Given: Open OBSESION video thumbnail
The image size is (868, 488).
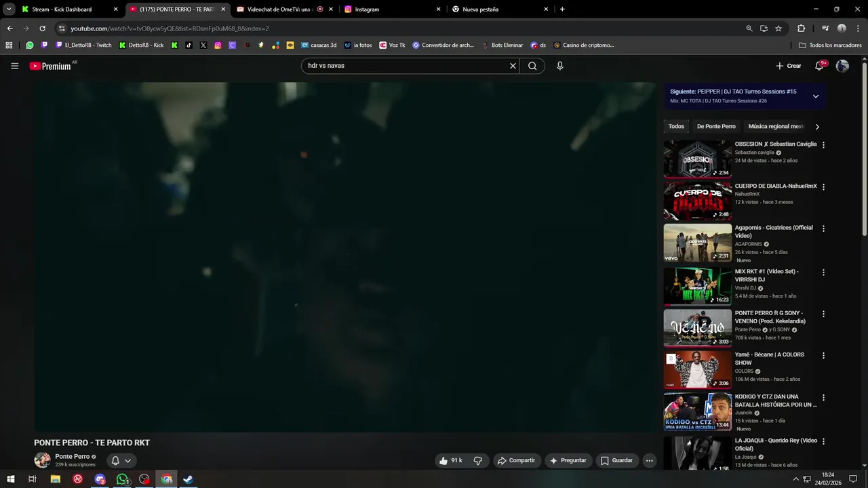Looking at the screenshot, I should (697, 159).
